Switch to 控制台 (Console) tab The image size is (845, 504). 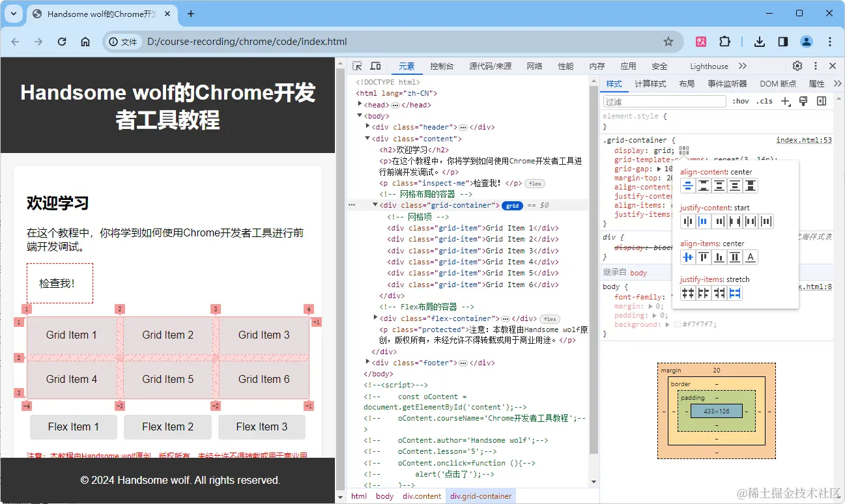point(442,66)
